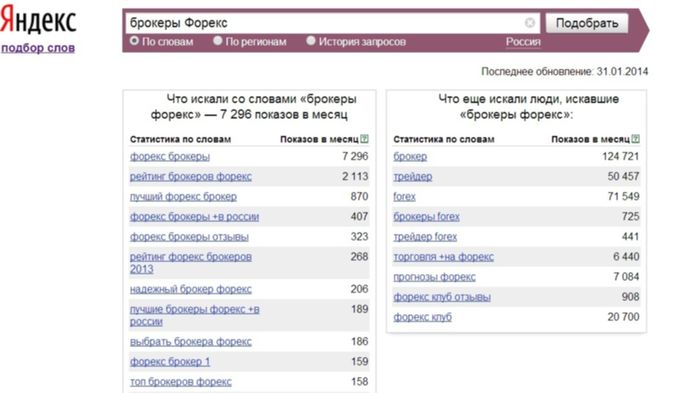Screen dimensions: 688x393
Task: Open the 'Россия' region selector
Action: pyautogui.click(x=523, y=42)
